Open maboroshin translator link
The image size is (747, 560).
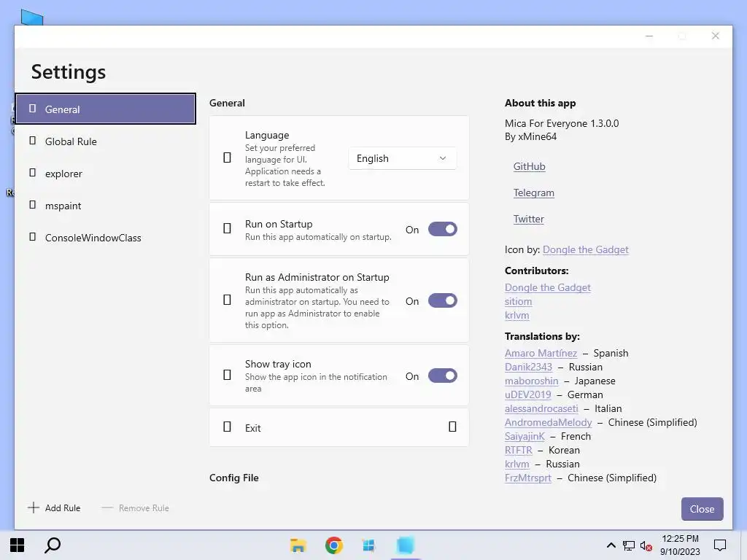(x=531, y=381)
